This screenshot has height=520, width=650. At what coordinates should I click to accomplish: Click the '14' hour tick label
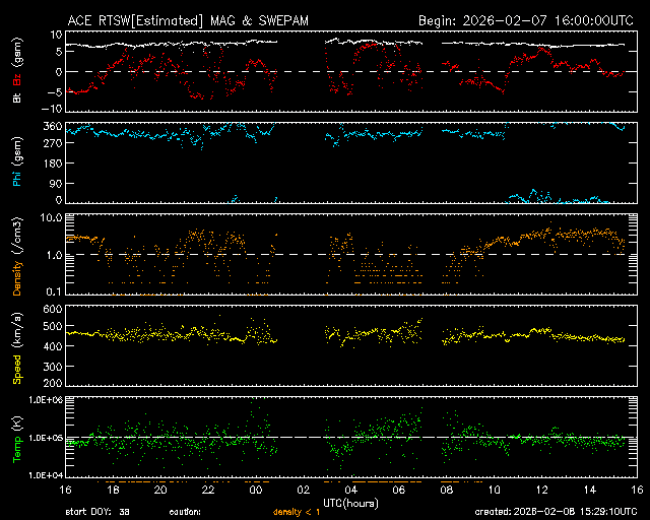589,490
